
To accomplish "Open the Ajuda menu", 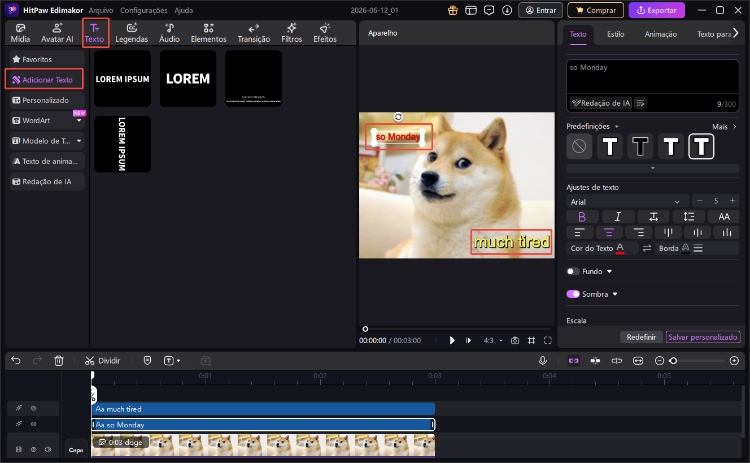I will 184,10.
